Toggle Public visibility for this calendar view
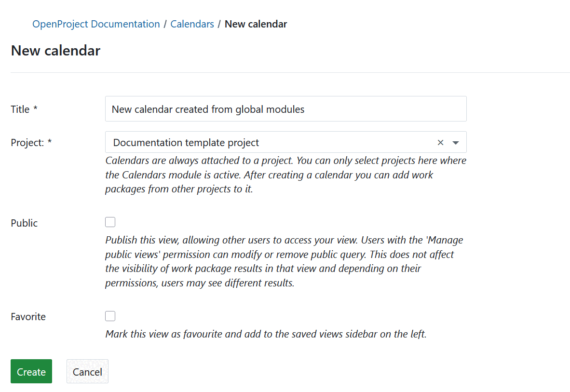 click(x=110, y=222)
